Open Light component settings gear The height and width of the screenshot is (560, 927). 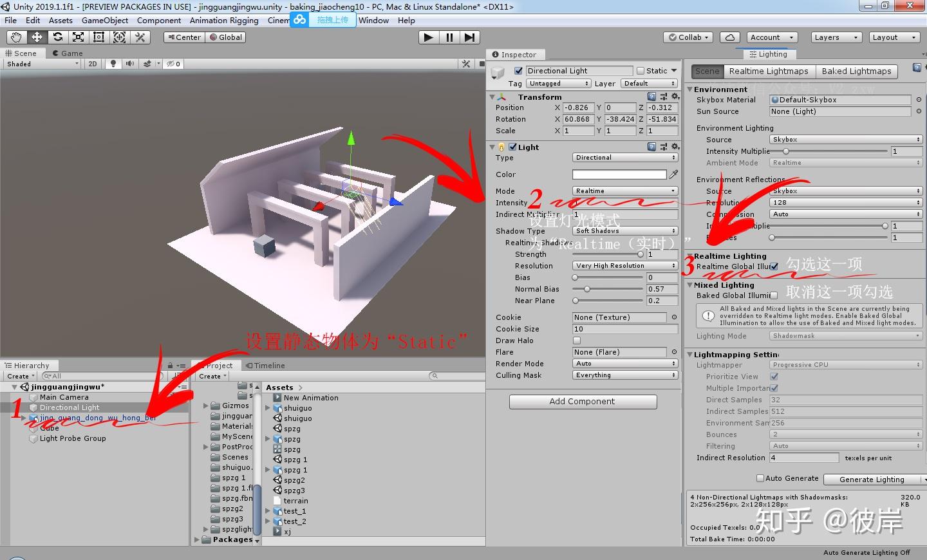click(x=675, y=147)
